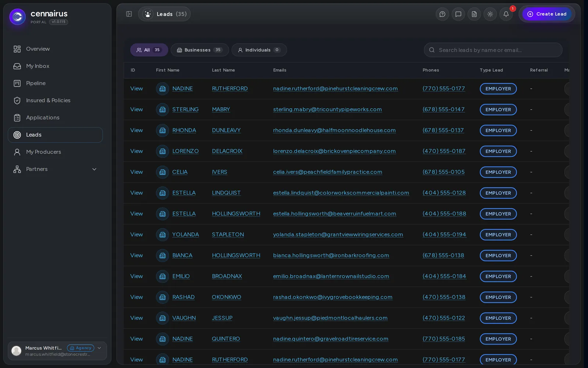
Task: Click the business icon beside EMILIO
Action: (x=162, y=276)
